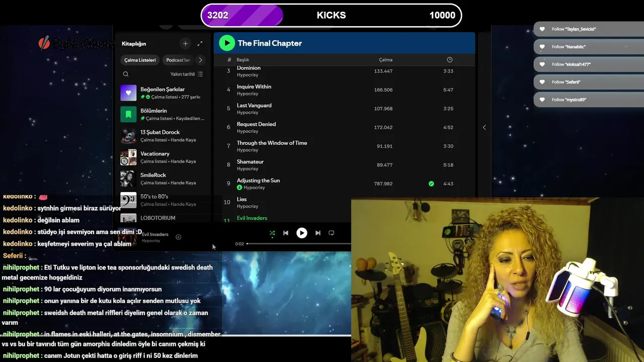Toggle the repeat button

332,233
